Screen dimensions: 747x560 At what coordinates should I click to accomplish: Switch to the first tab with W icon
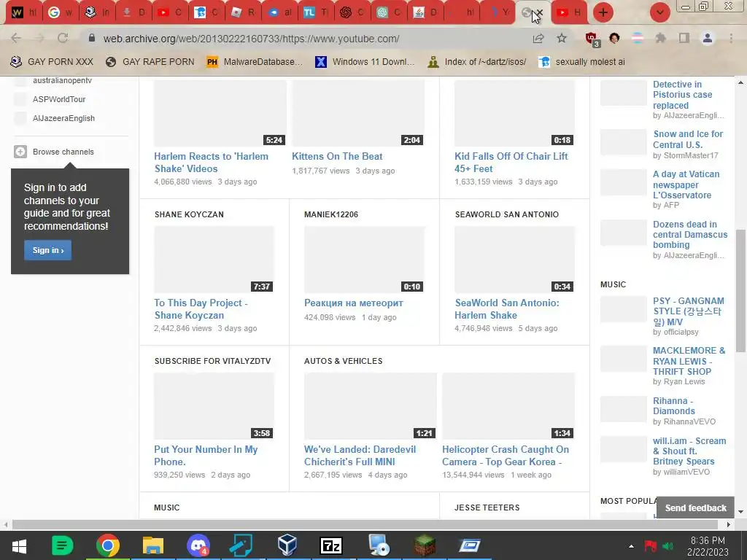pyautogui.click(x=24, y=12)
